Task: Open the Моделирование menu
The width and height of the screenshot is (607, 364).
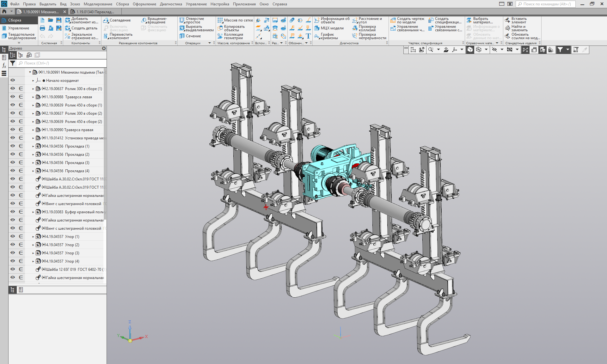Action: click(98, 4)
